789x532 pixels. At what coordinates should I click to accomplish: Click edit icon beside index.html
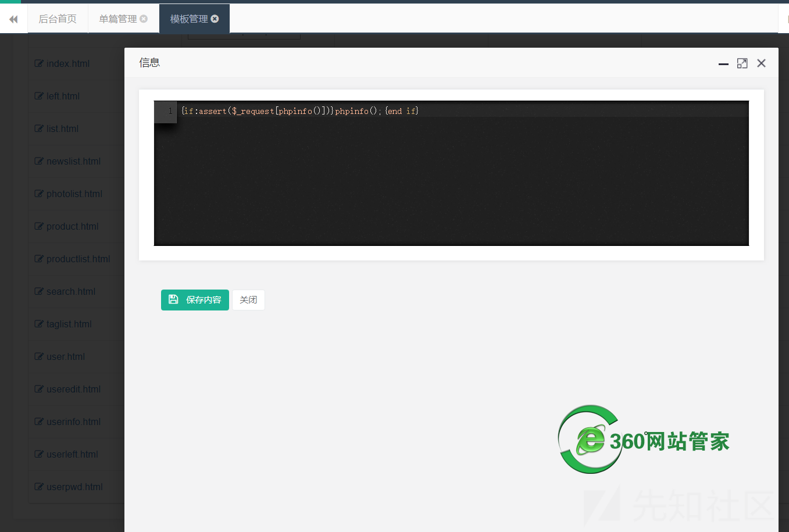[x=39, y=63]
